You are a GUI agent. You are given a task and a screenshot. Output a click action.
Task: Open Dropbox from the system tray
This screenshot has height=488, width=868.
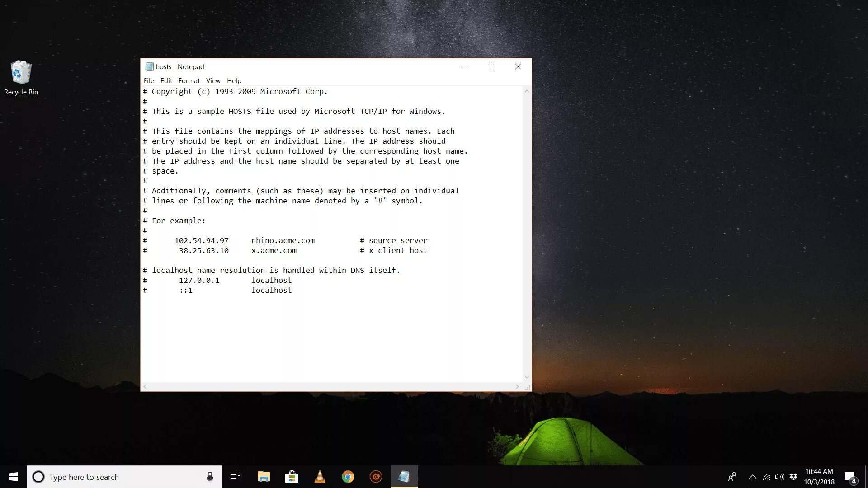(794, 476)
